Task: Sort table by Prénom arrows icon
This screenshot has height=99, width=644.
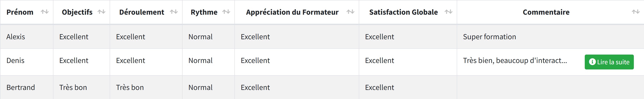Action: (45, 12)
